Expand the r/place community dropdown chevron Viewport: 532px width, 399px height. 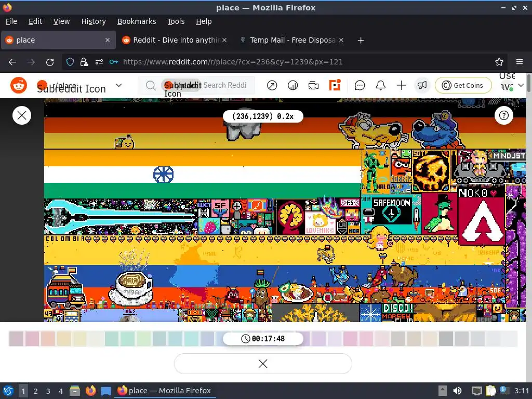119,85
